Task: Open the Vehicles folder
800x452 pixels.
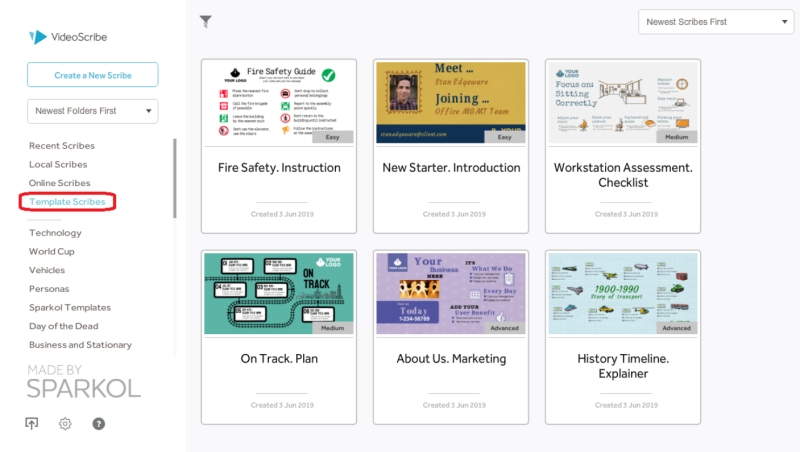Action: [x=47, y=270]
